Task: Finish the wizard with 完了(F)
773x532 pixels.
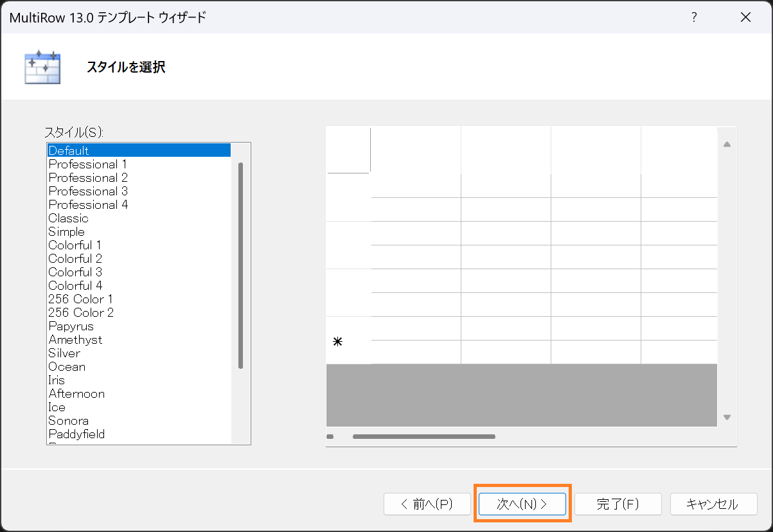Action: point(618,504)
